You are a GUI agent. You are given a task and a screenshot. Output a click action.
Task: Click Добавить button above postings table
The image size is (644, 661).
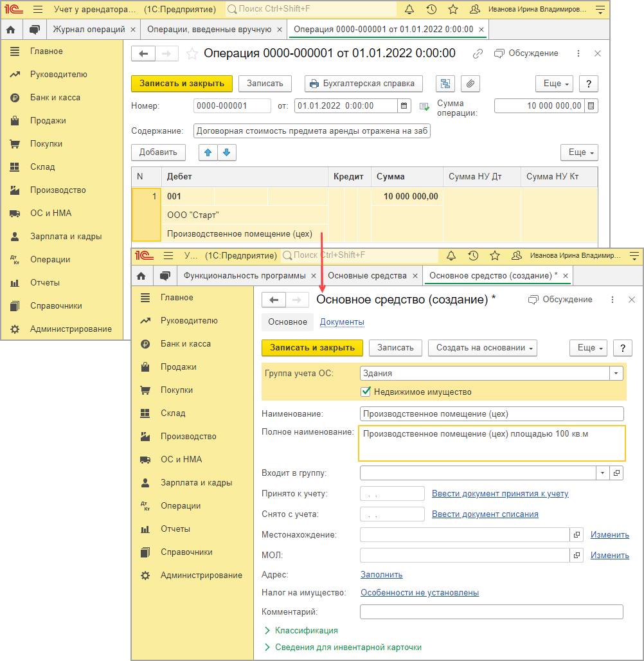[x=158, y=152]
